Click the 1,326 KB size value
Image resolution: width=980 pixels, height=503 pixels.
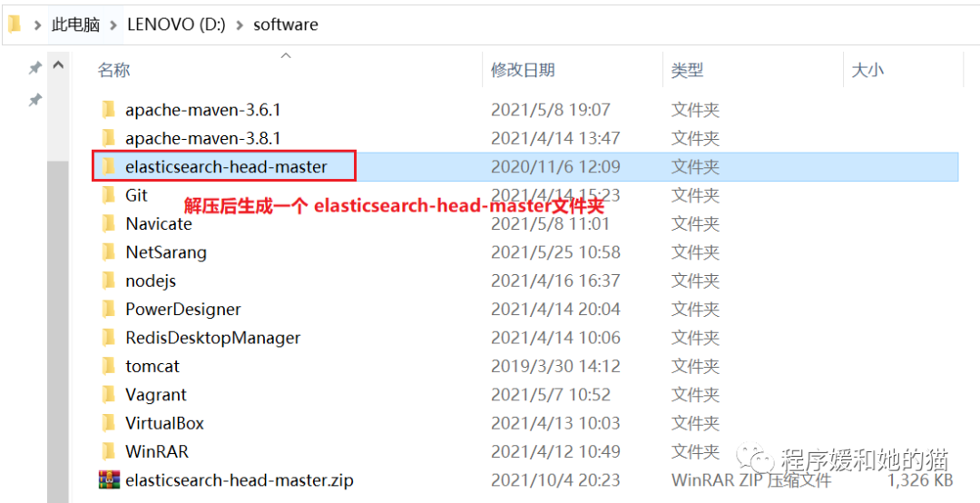click(x=920, y=480)
